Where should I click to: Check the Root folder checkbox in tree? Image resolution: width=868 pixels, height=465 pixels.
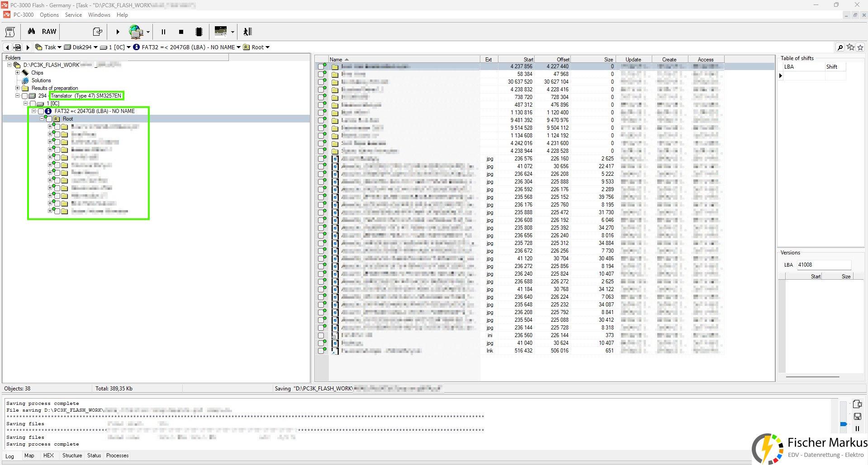(x=49, y=119)
